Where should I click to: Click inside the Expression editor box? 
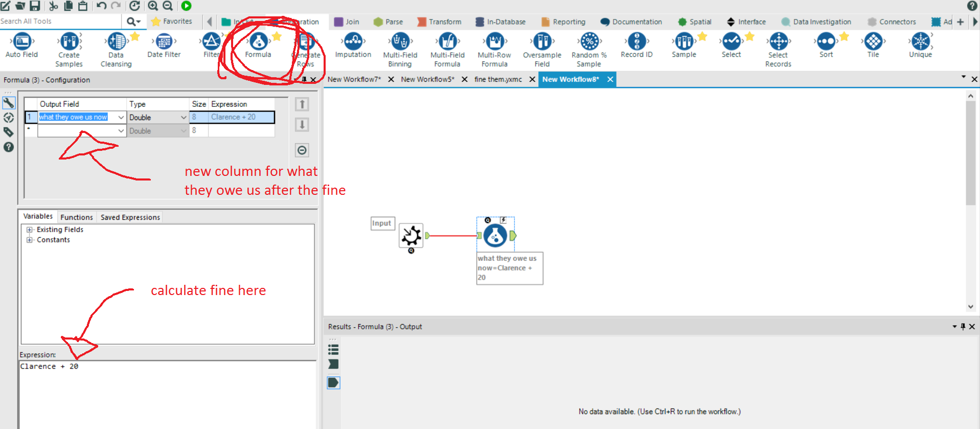point(167,395)
